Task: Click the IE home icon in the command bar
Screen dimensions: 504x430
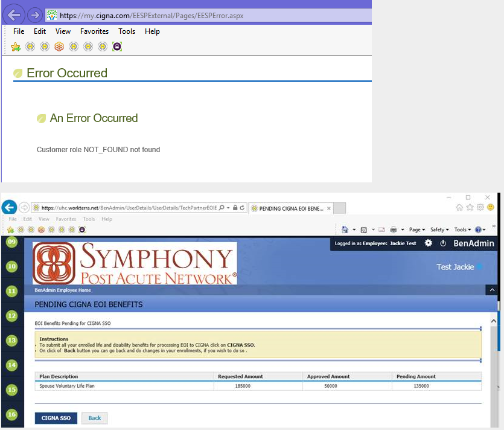Action: point(345,229)
